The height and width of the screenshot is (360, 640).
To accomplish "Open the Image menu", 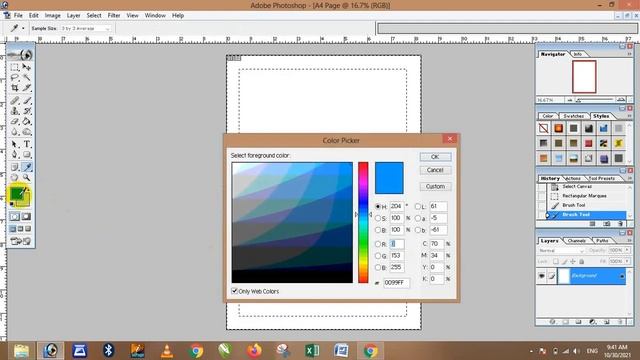I will point(52,16).
